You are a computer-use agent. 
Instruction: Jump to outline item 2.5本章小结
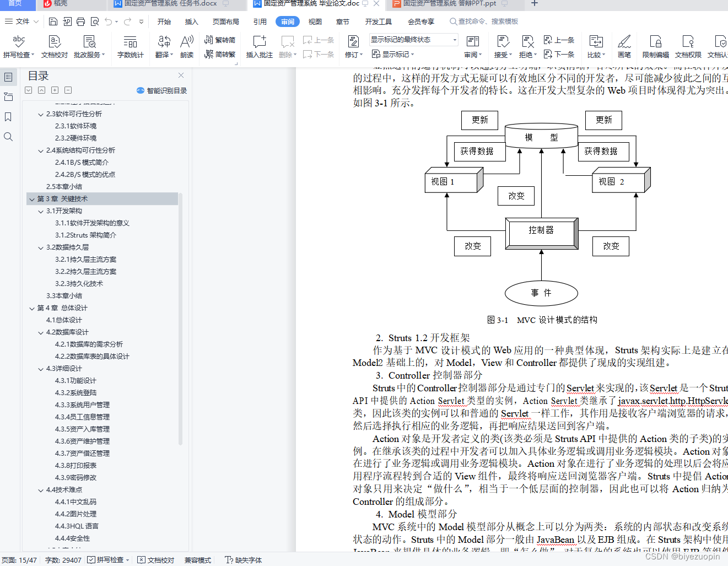click(64, 187)
